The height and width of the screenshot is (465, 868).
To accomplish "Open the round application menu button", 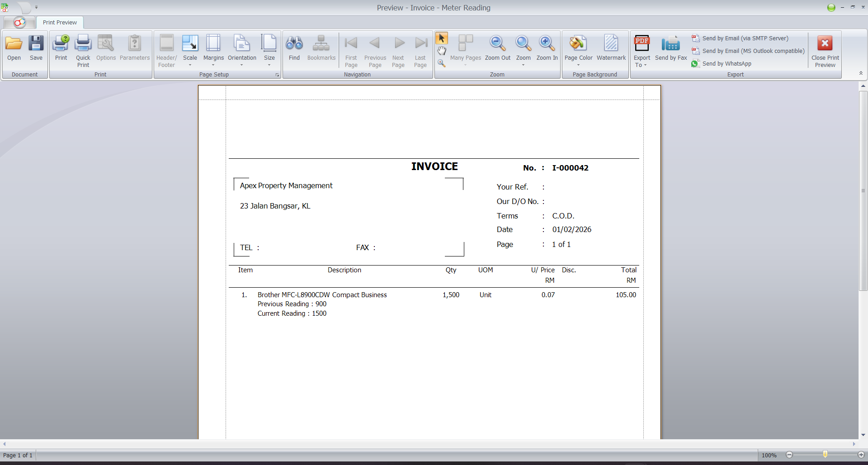I will [x=19, y=23].
